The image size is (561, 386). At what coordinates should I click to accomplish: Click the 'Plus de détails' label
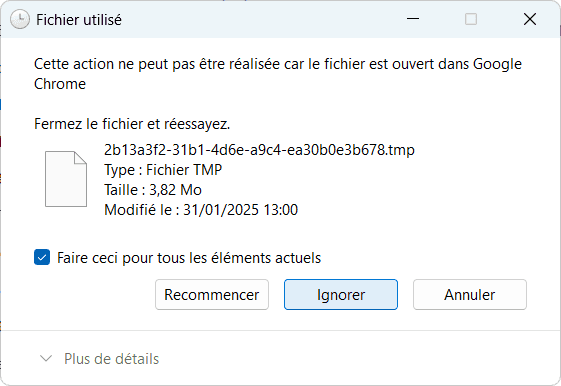[111, 359]
